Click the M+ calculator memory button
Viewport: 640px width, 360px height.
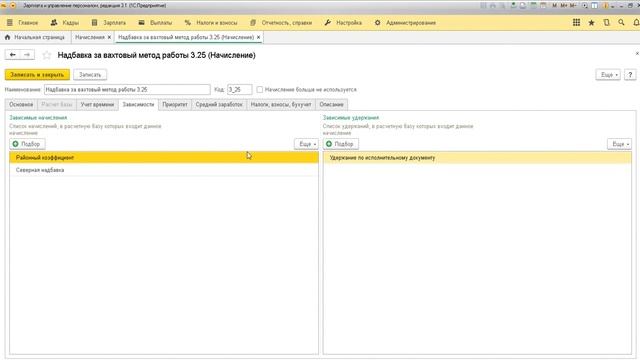[564, 6]
